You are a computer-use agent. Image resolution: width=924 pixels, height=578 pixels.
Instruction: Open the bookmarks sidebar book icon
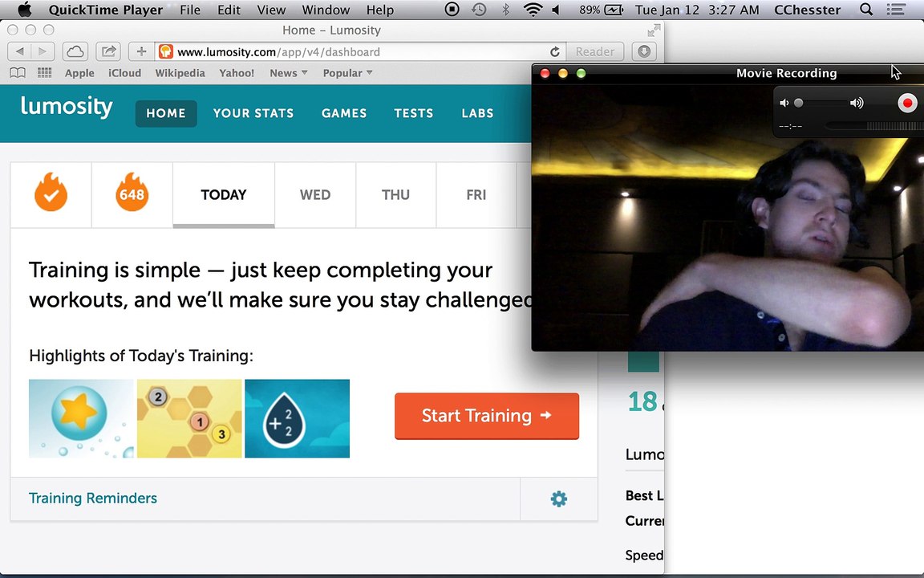(18, 72)
